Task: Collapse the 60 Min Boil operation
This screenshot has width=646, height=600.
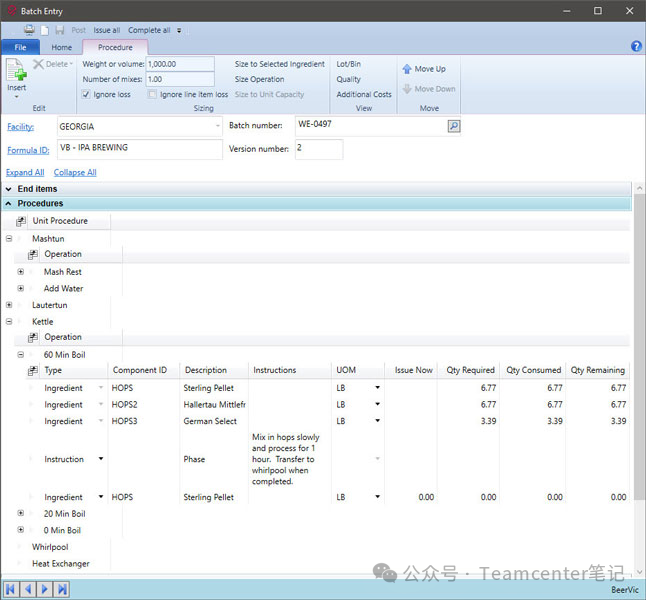Action: click(x=21, y=354)
